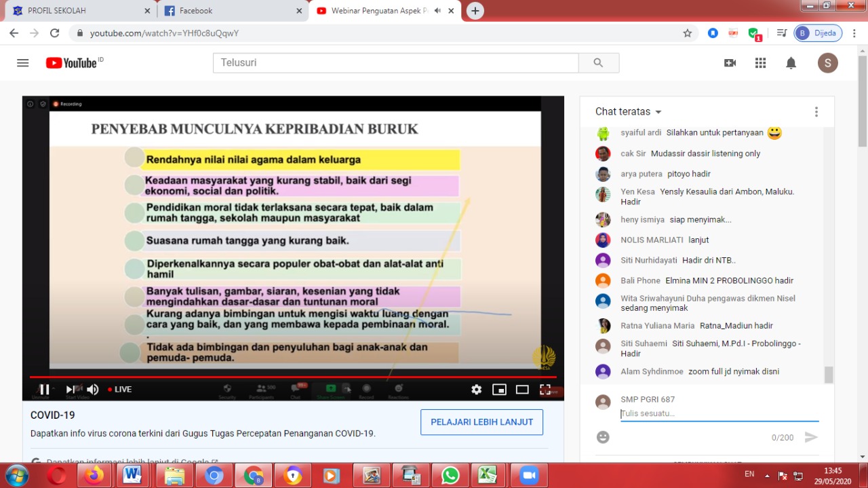The image size is (868, 488).
Task: Open the PDF extension icon
Action: click(733, 33)
